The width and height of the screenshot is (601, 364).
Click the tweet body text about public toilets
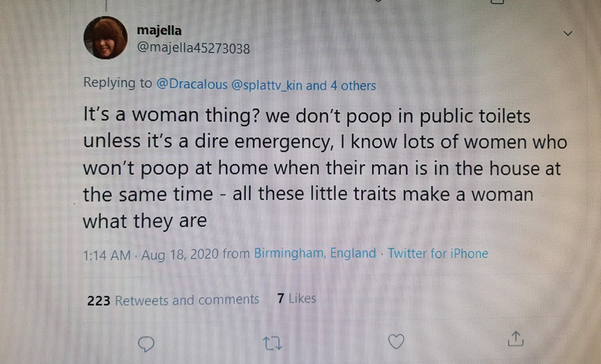[x=307, y=116]
